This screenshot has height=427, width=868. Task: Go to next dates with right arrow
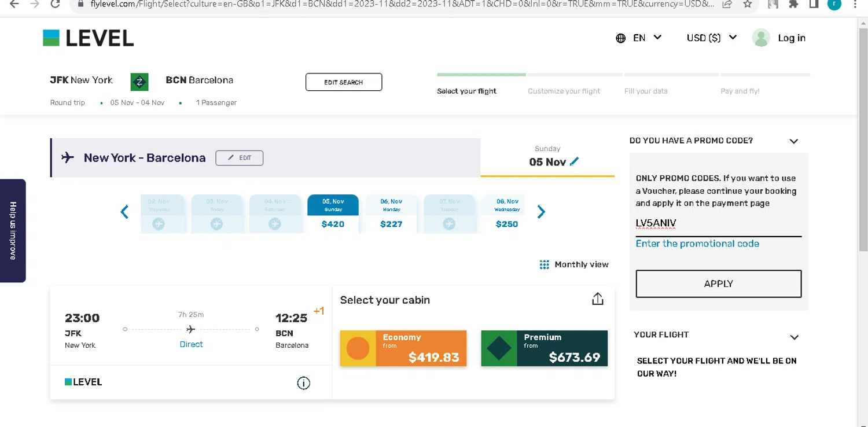541,212
